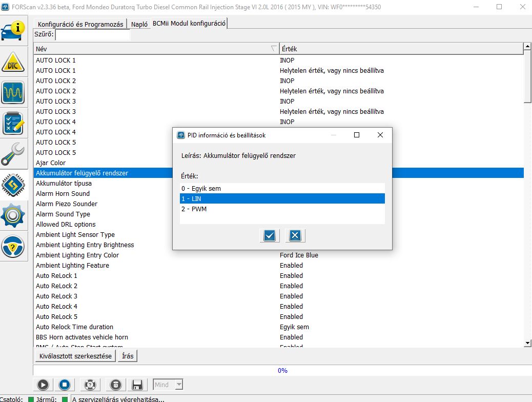Viewport: 532px width, 402px height.
Task: Confirm the PID value with the checkmark button
Action: click(270, 235)
